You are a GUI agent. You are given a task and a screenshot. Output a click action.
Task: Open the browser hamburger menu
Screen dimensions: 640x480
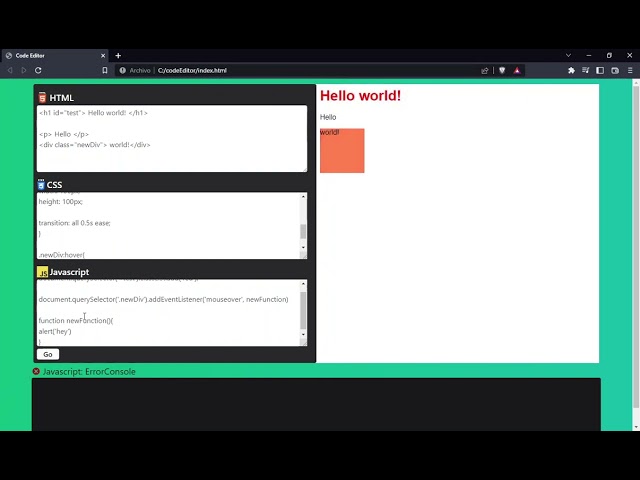coord(630,70)
